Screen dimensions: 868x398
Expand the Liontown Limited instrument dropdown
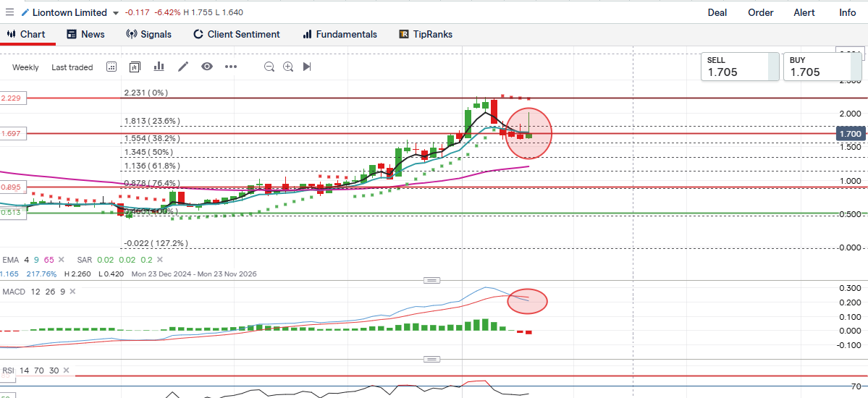pyautogui.click(x=117, y=13)
